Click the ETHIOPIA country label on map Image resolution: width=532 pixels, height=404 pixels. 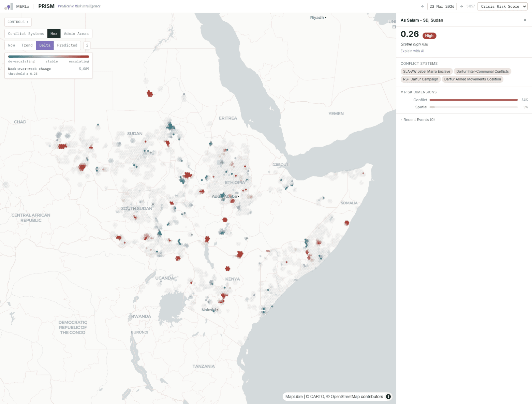point(235,182)
